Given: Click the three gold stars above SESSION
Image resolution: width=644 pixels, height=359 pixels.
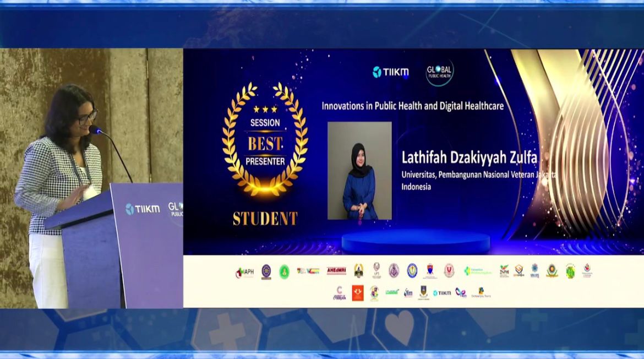Looking at the screenshot, I should pyautogui.click(x=265, y=109).
